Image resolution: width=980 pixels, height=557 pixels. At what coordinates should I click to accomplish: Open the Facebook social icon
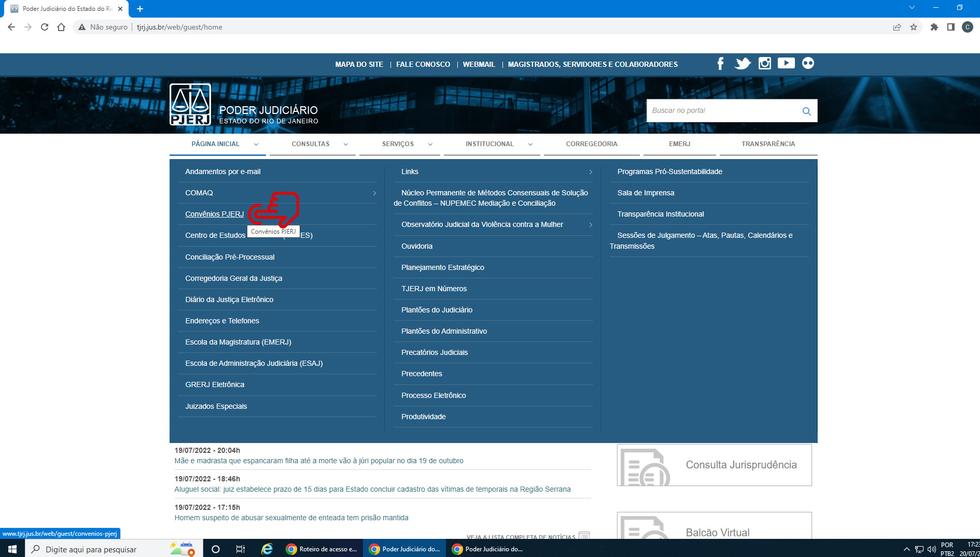click(x=720, y=64)
